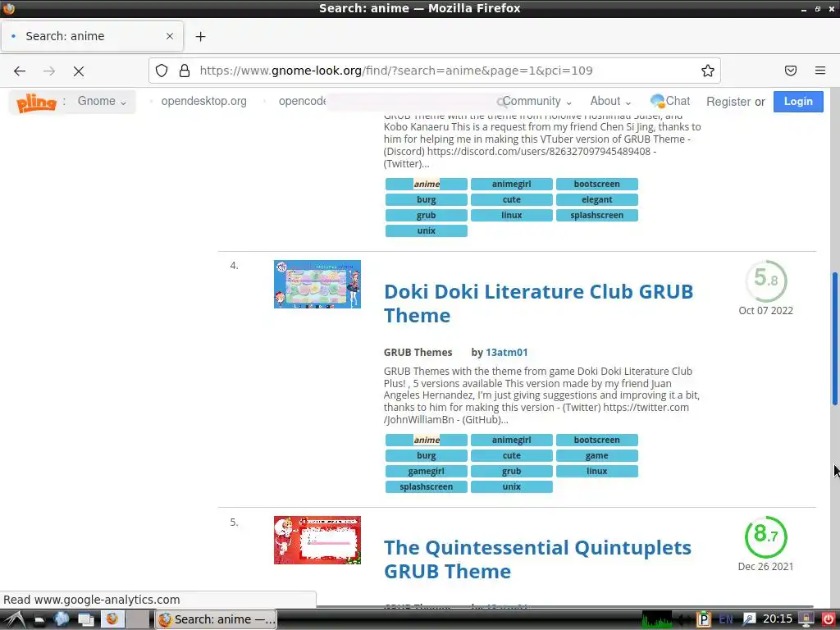
Task: Click the forward navigation arrow
Action: [49, 71]
